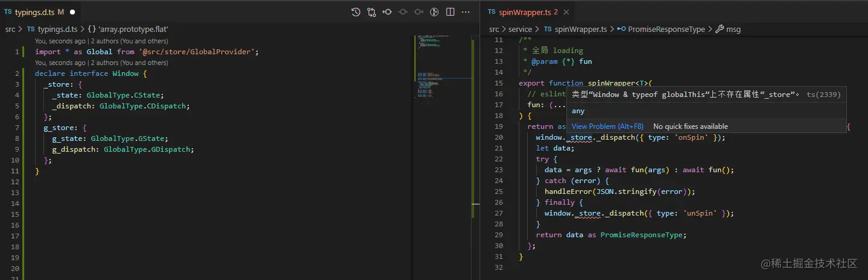Open file history clock icon
This screenshot has height=280, width=868.
coord(356,11)
